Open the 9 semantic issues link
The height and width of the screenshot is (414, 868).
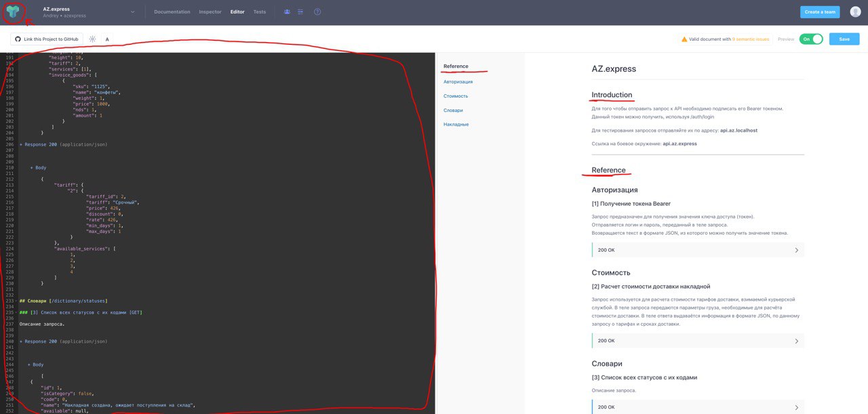751,39
